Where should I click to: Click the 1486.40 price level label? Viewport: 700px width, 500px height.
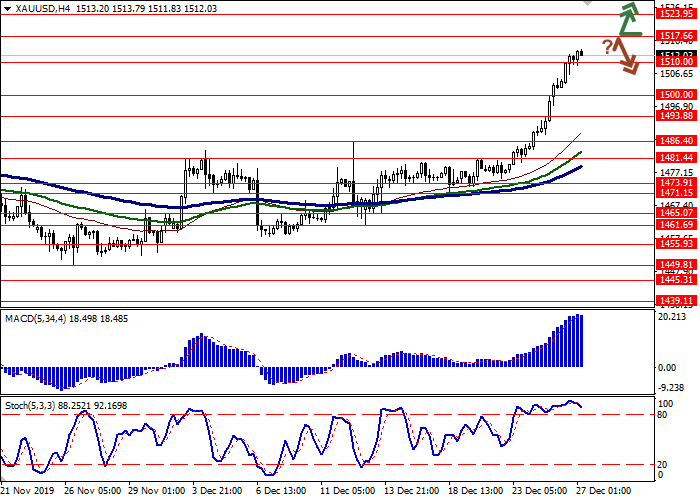tap(675, 142)
